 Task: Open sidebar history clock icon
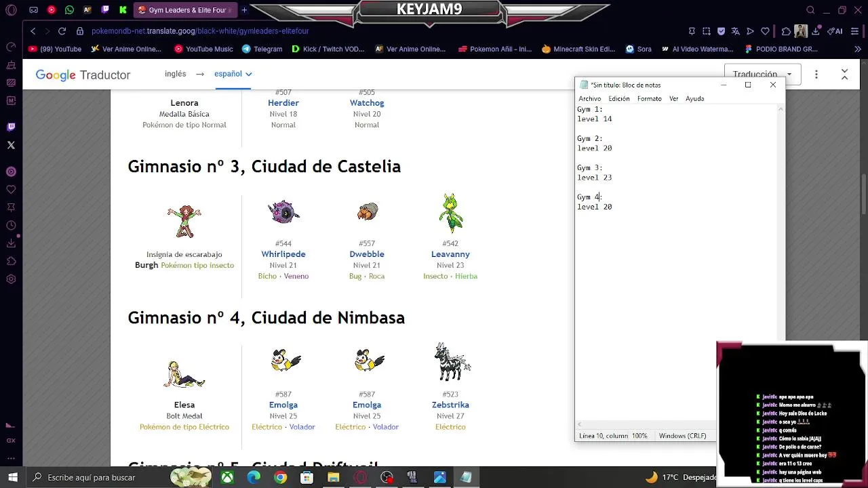coord(11,225)
